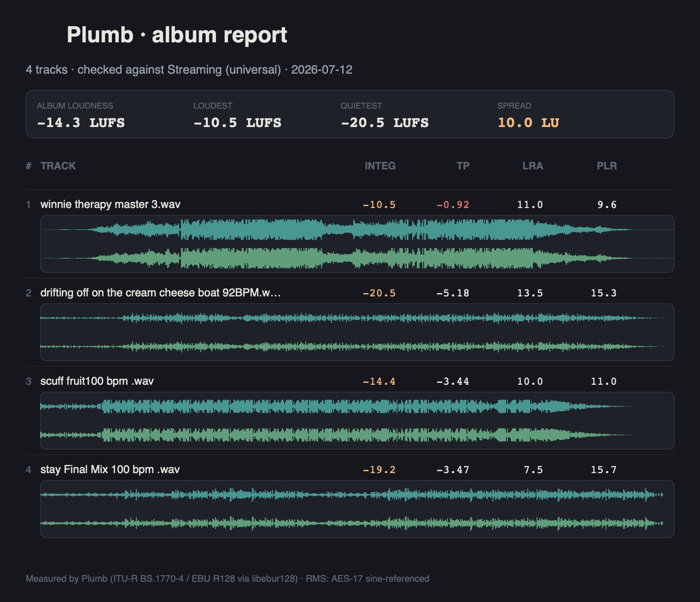Image resolution: width=700 pixels, height=602 pixels.
Task: Open waveform of winnie therapy master 3
Action: [357, 244]
